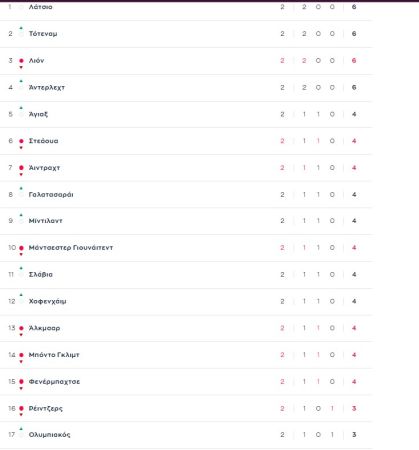Screen dimensions: 419x450
Task: Click the green up arrow beside Άντερλεχτ
Action: (x=21, y=81)
